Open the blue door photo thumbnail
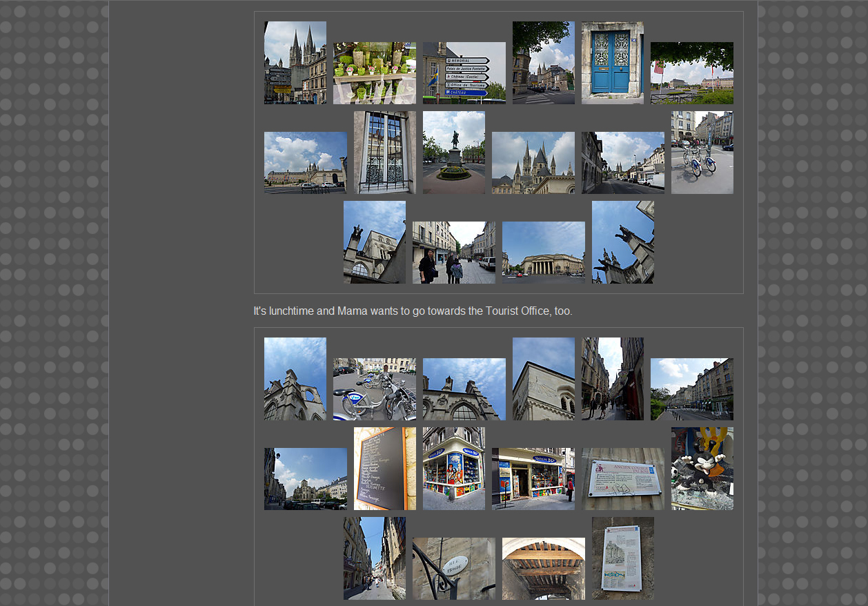868x606 pixels. click(x=612, y=63)
